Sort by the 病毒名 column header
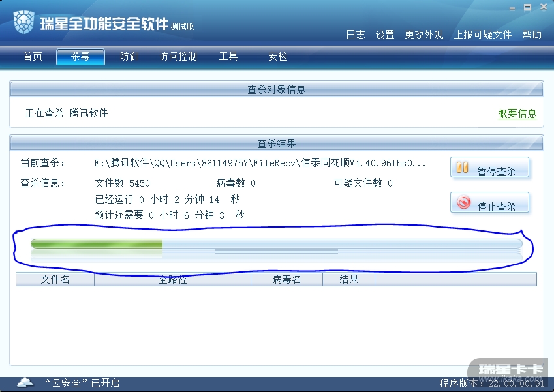Viewport: 554px width, 392px height. tap(286, 279)
